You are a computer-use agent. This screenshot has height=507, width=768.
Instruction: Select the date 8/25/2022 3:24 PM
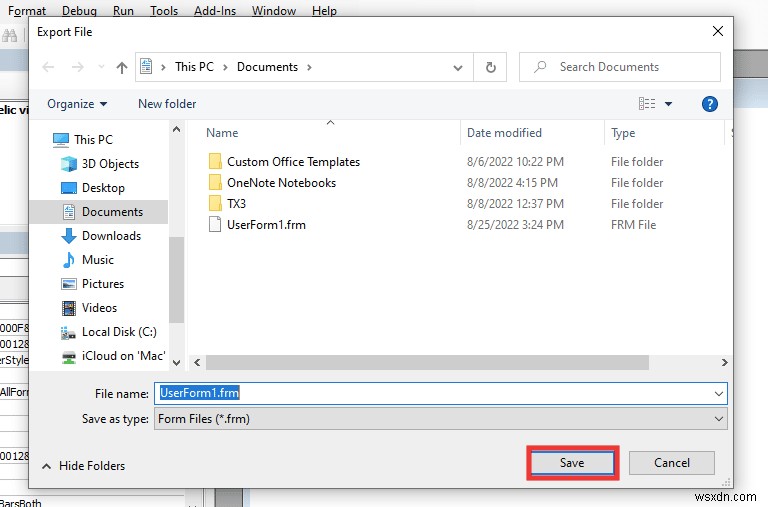pos(515,224)
